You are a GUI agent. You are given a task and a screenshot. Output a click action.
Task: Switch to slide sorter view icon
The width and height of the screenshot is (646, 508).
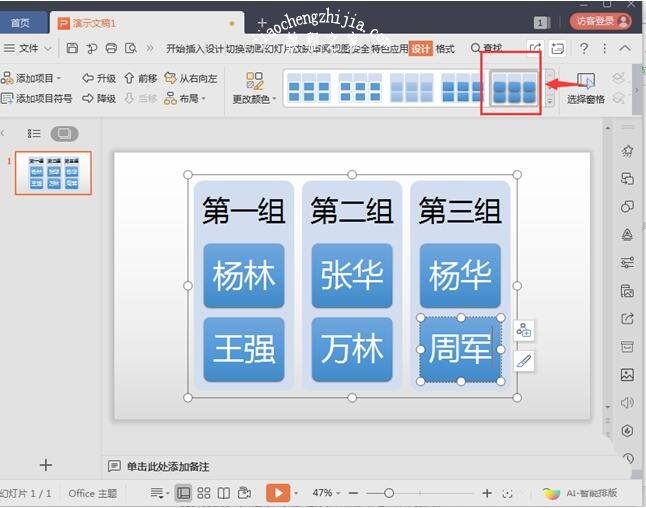tap(204, 493)
